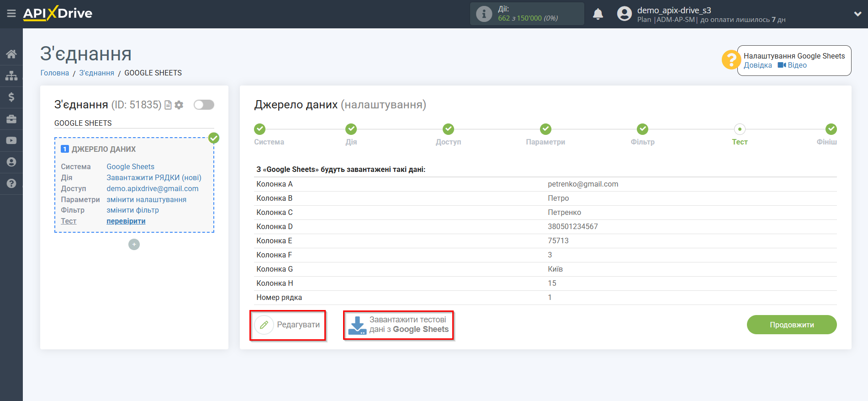The height and width of the screenshot is (401, 868).
Task: Open the briefcase sidebar icon
Action: click(x=11, y=119)
